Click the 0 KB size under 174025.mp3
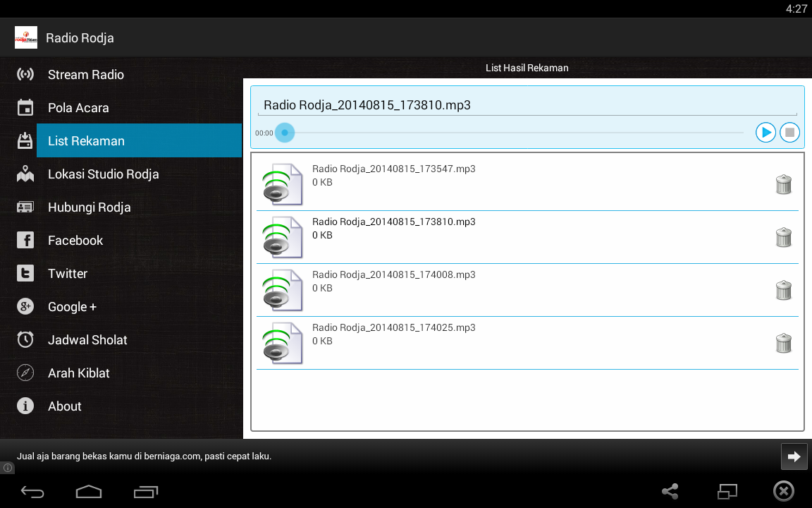 click(x=322, y=341)
